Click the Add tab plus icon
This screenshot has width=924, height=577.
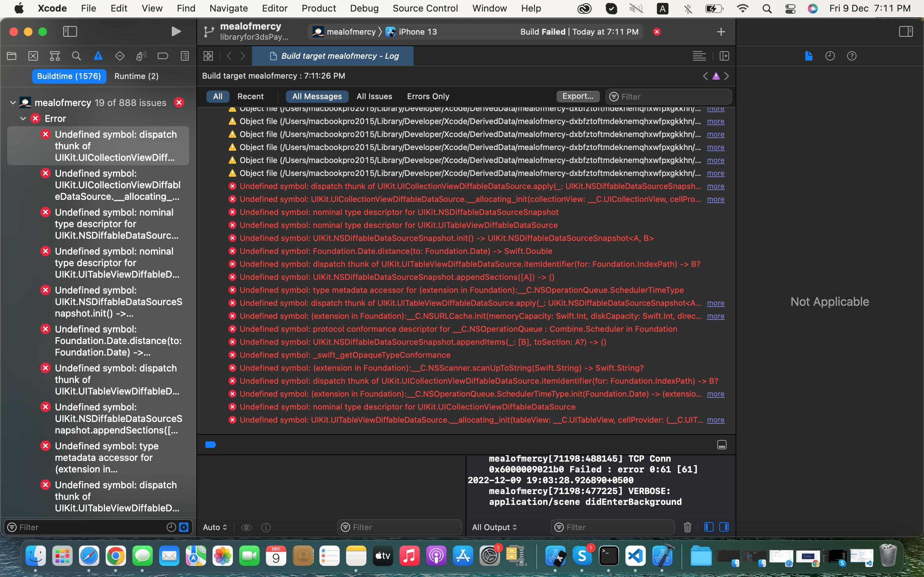721,31
